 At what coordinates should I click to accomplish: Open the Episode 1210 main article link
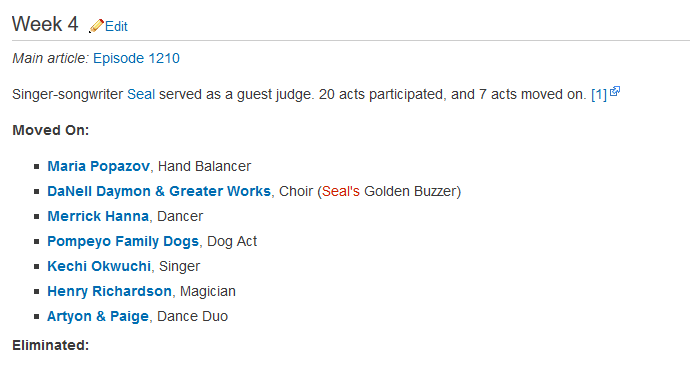[136, 58]
